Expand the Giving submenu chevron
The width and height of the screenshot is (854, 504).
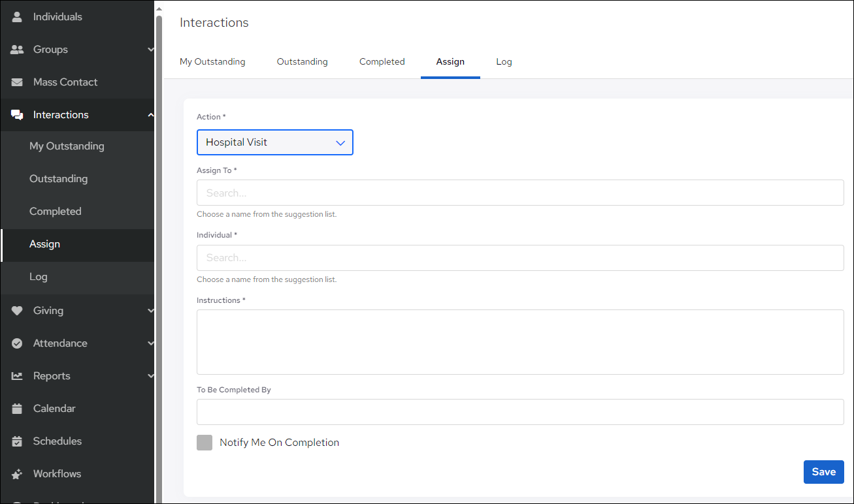click(x=150, y=311)
